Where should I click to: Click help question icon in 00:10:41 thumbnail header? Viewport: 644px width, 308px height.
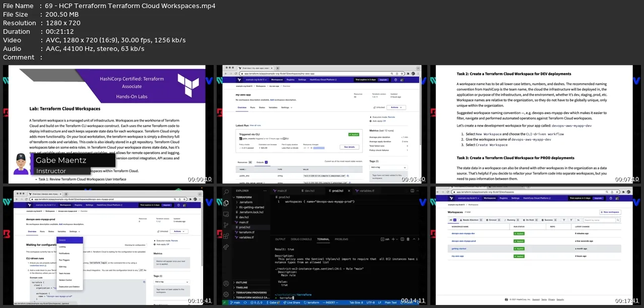(x=178, y=205)
